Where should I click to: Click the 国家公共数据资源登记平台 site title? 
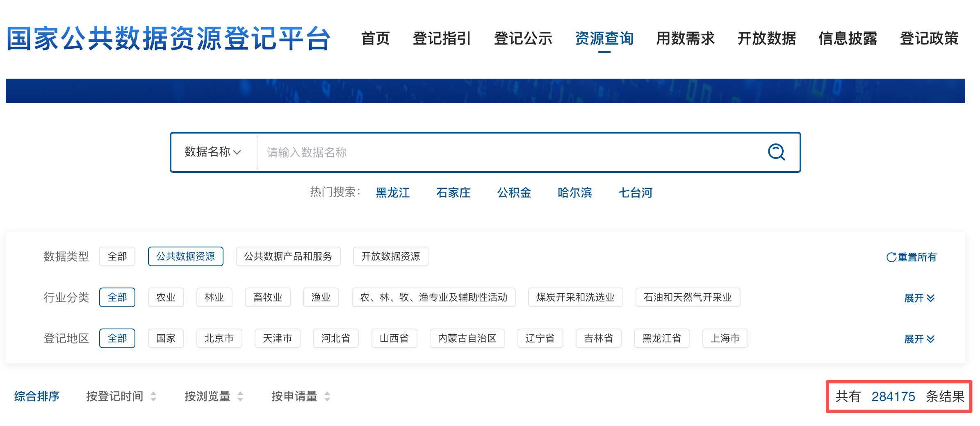[x=169, y=39]
